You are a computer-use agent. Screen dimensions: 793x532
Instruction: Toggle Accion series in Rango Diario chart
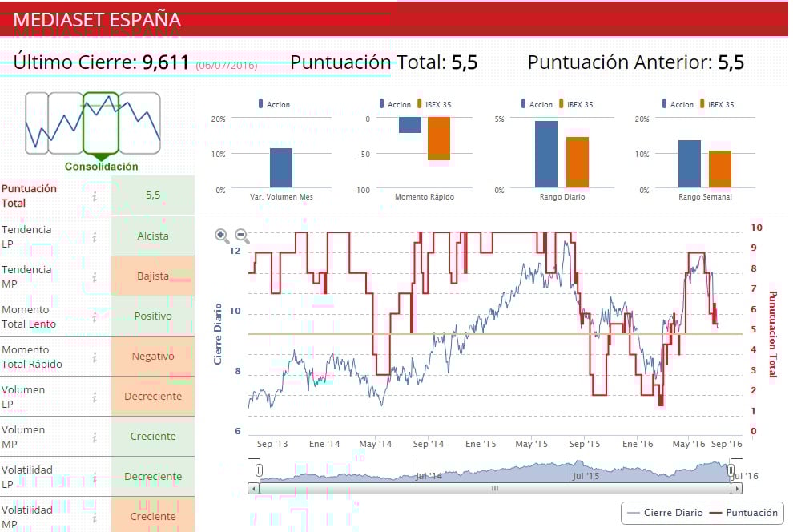[537, 104]
